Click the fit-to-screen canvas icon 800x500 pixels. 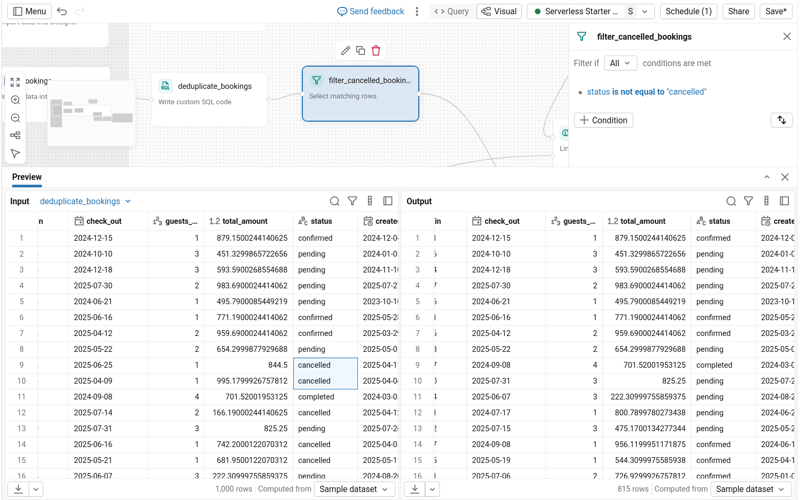pos(15,82)
